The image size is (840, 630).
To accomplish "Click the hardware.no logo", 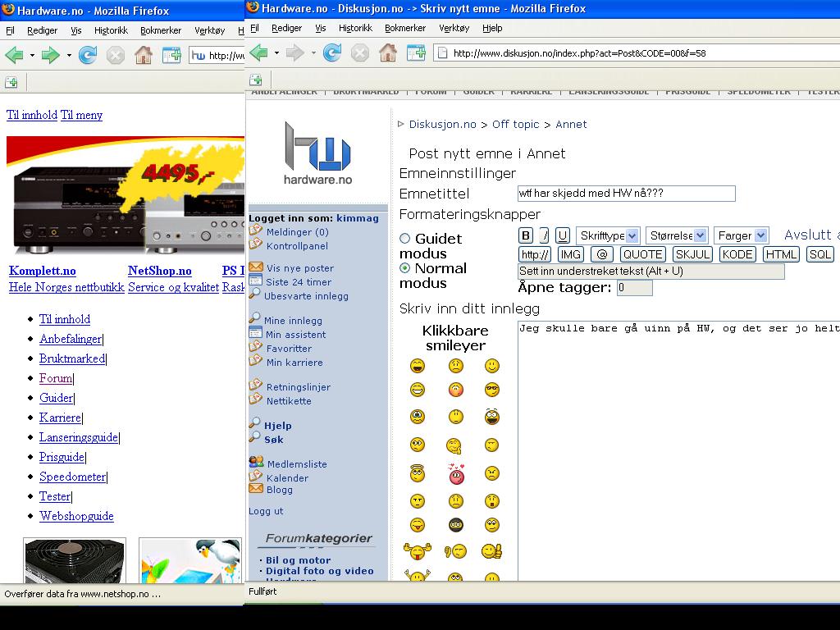I will point(317,153).
